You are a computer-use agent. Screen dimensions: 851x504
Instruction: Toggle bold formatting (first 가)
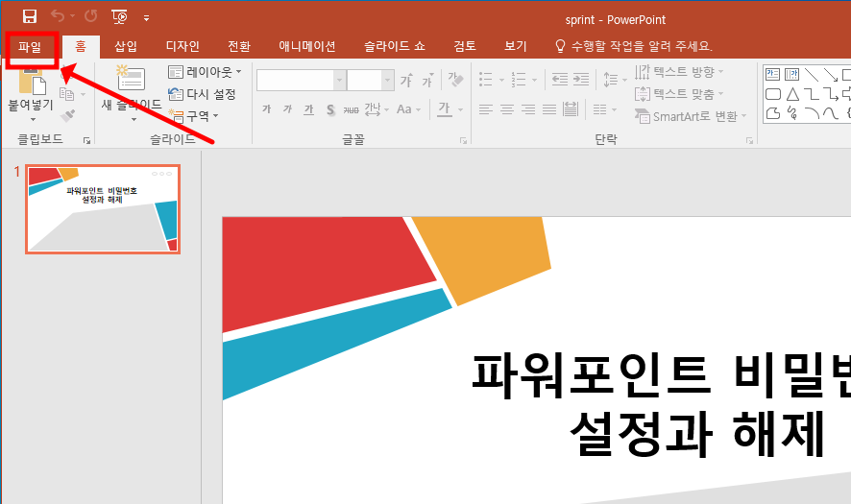266,109
